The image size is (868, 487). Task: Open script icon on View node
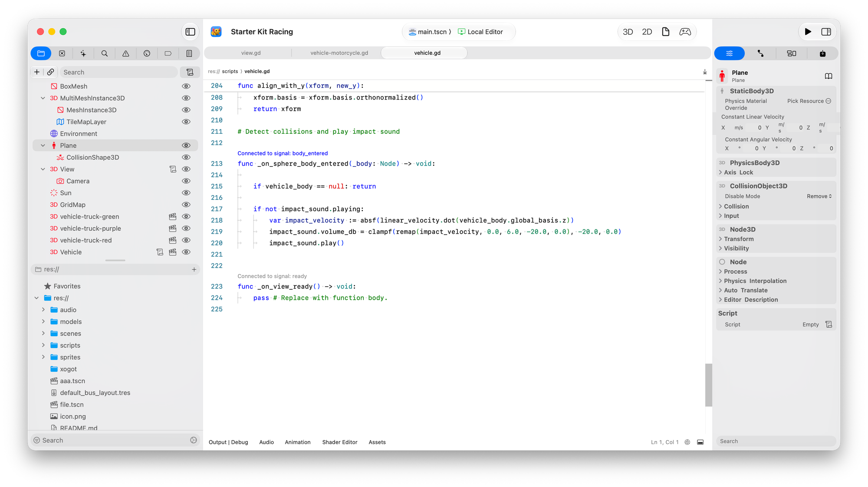(x=173, y=169)
